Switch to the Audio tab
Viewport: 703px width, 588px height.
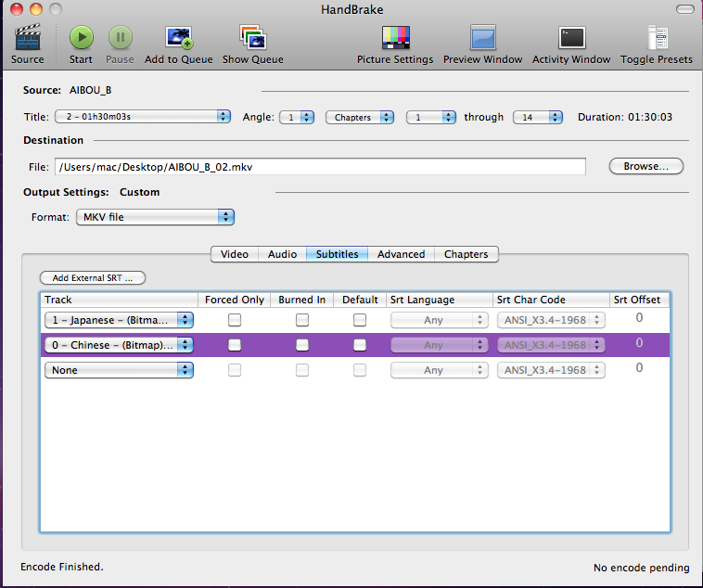point(283,254)
